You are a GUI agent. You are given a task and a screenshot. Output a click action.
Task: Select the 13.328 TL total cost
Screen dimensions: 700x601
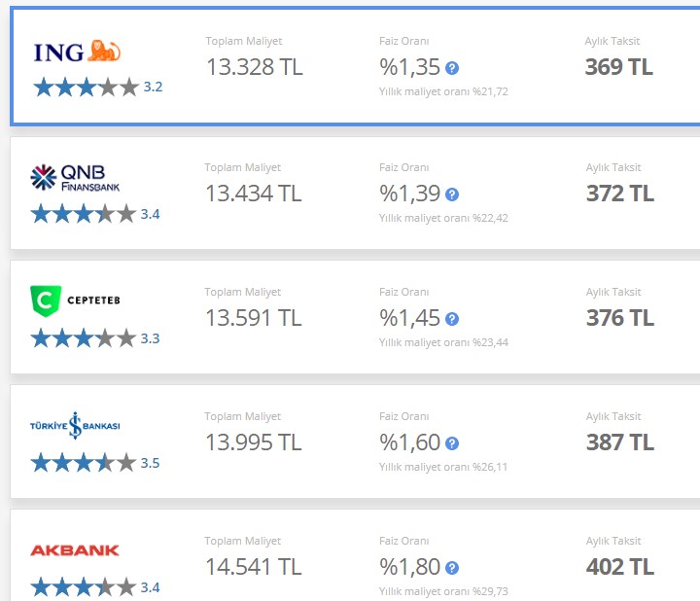pos(254,67)
